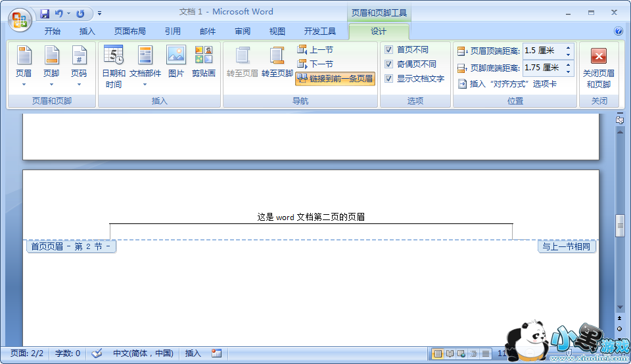This screenshot has width=631, height=364.
Task: Expand 文档部件 dropdown arrow
Action: [x=145, y=85]
